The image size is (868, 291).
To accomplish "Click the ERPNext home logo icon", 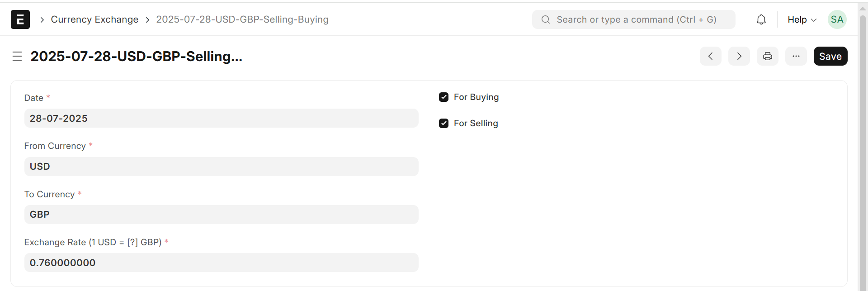I will pyautogui.click(x=20, y=19).
